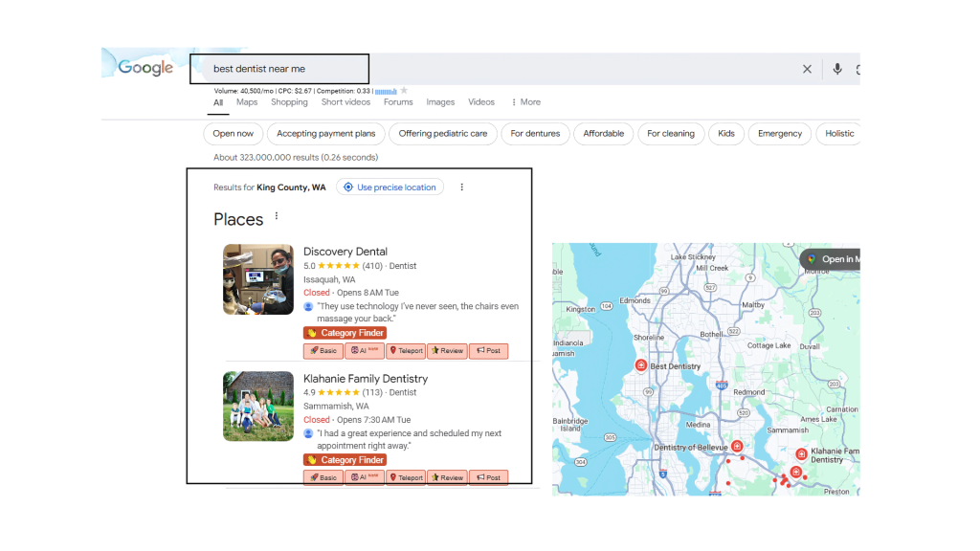Viewport: 980px width, 551px height.
Task: Click the 'Opens 8 AM Tue' hours text
Action: [367, 293]
